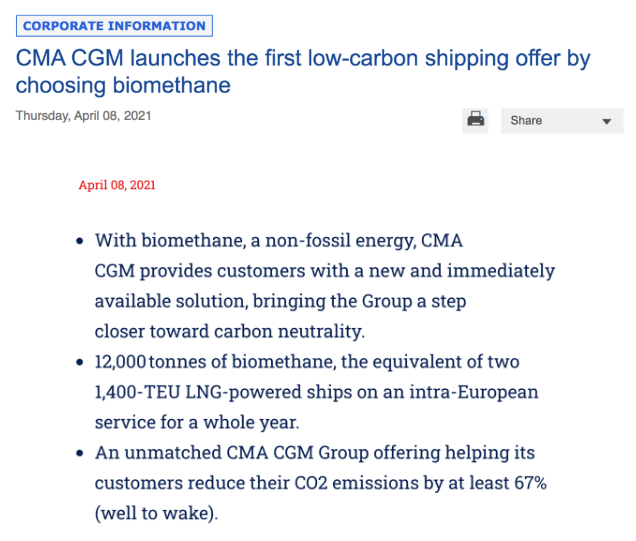The image size is (636, 541).
Task: Open the Share dropdown
Action: pos(560,121)
